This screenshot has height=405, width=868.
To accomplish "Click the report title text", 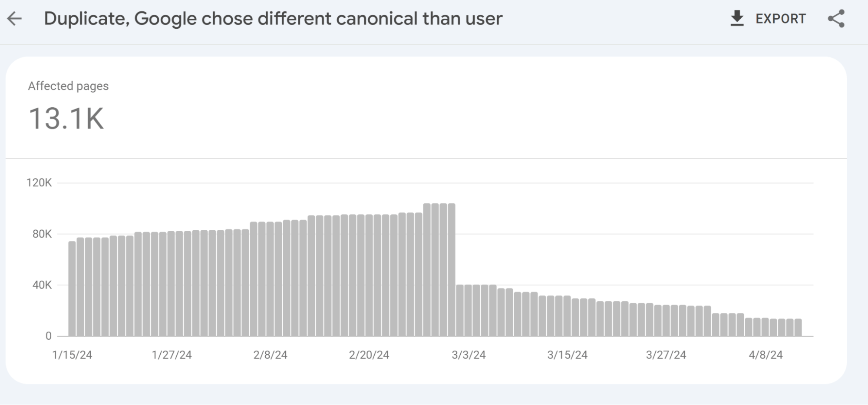I will point(274,18).
